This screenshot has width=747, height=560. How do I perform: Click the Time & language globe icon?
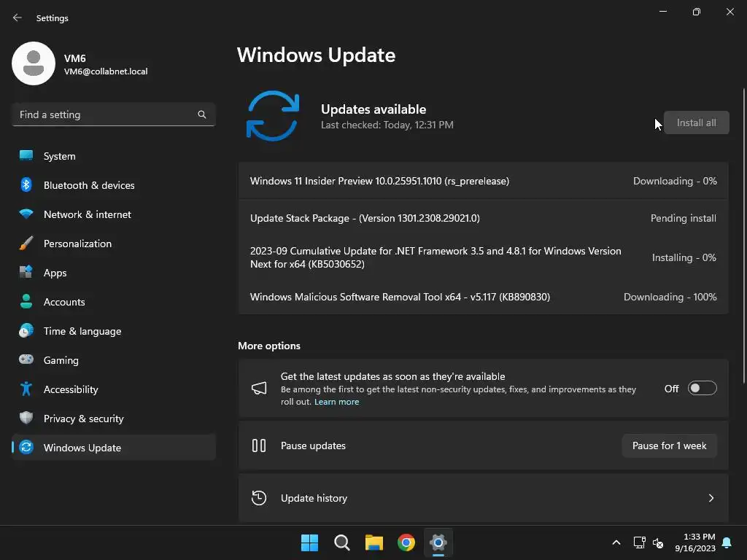coord(26,330)
